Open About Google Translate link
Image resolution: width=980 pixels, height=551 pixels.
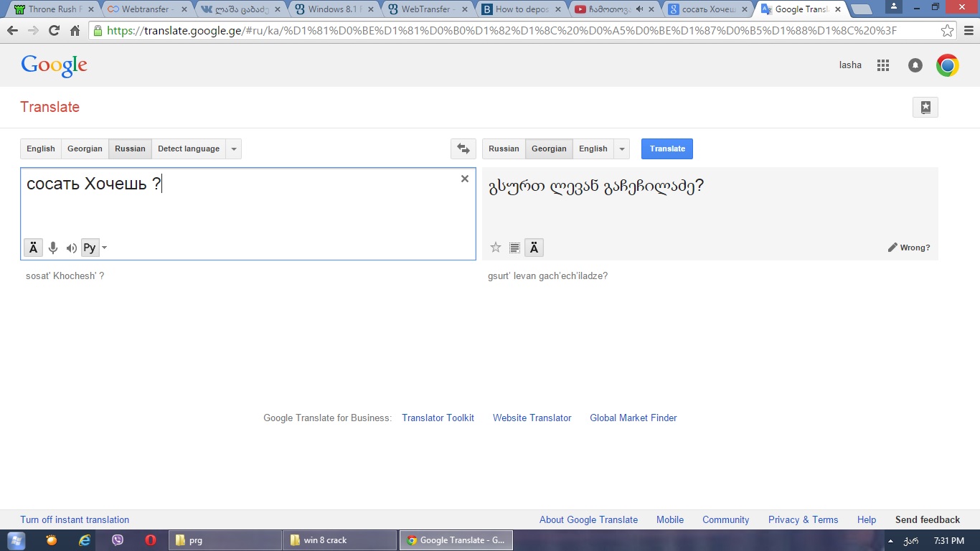(588, 519)
